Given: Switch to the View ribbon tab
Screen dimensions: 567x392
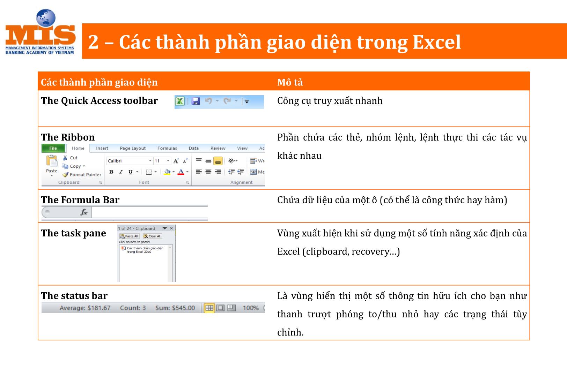Looking at the screenshot, I should tap(242, 148).
